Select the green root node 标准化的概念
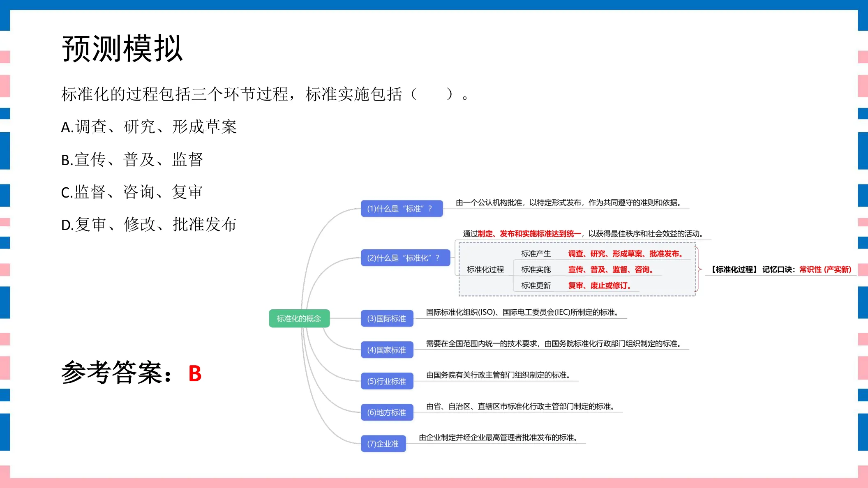This screenshot has height=488, width=868. [x=299, y=318]
